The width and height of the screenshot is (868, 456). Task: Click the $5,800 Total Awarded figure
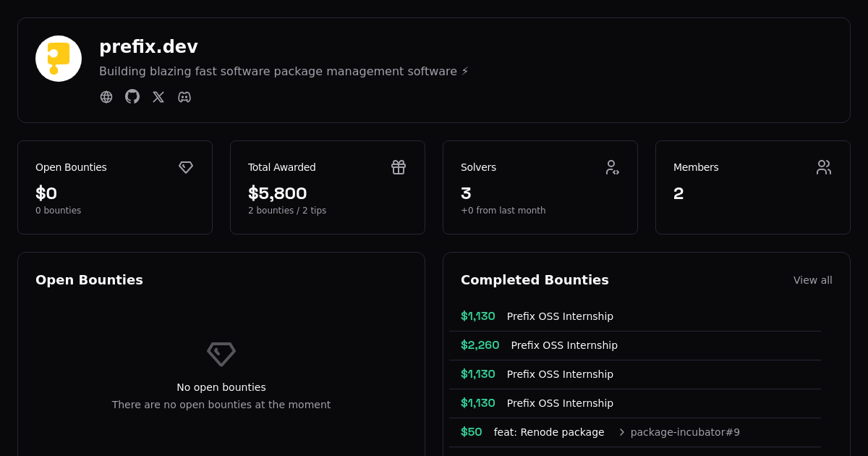point(278,193)
